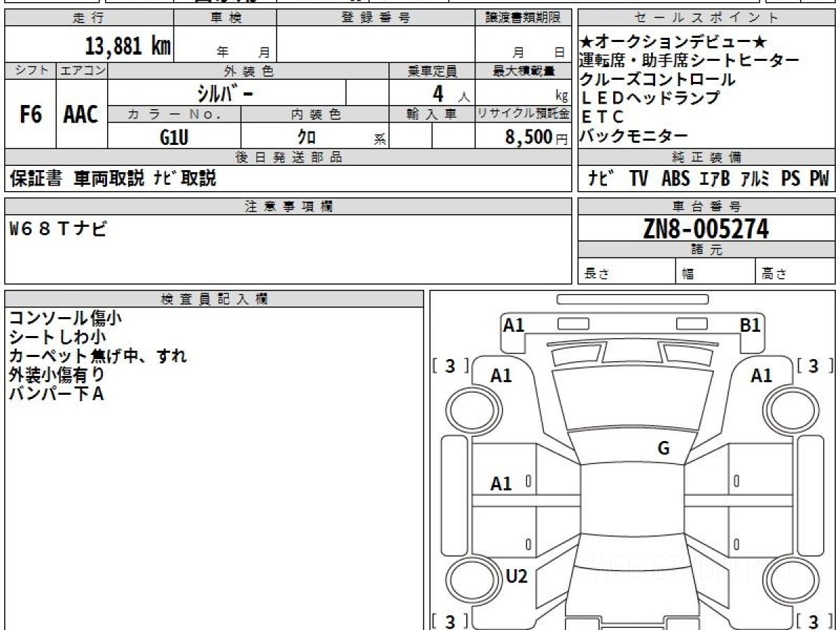This screenshot has height=630, width=840.
Task: Select the LEDヘッドランプ entry
Action: [x=650, y=98]
